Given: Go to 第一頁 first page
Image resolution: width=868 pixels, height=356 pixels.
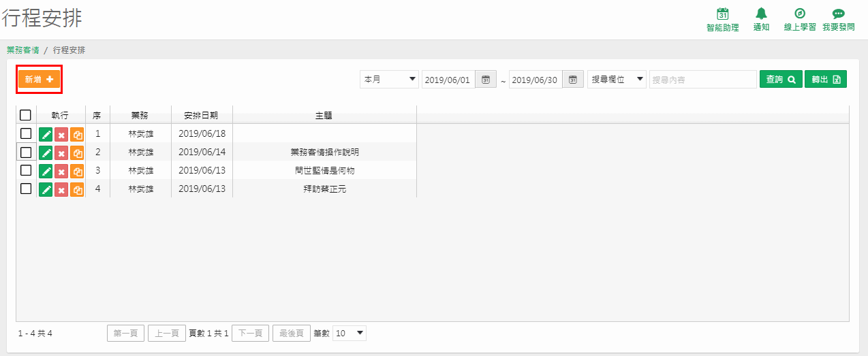Looking at the screenshot, I should pos(126,333).
